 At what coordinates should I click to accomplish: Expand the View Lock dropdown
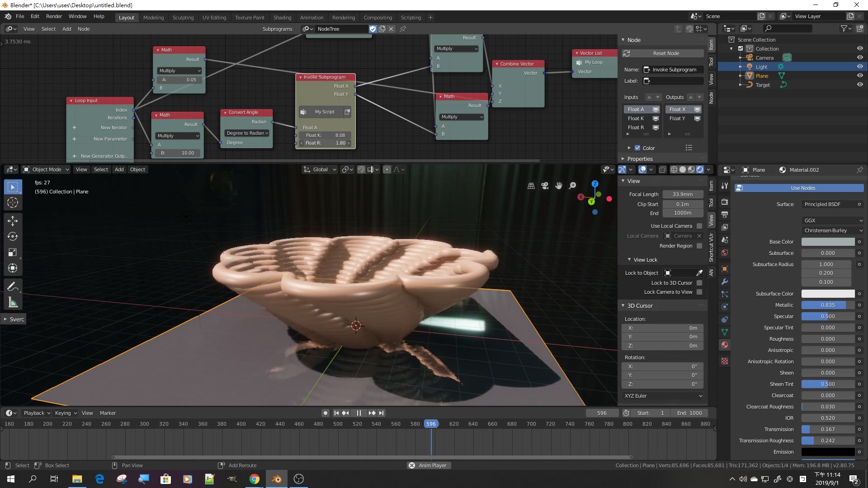tap(630, 260)
